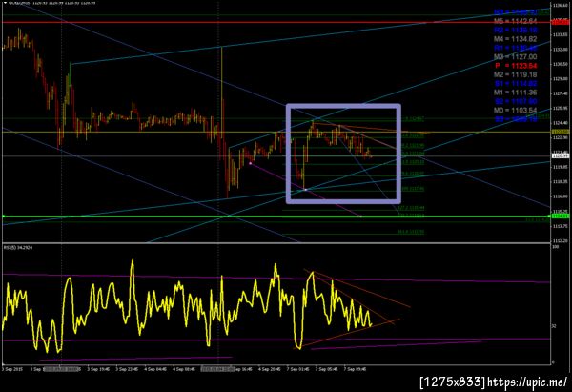Click the 1112.20 price axis value

click(x=560, y=241)
